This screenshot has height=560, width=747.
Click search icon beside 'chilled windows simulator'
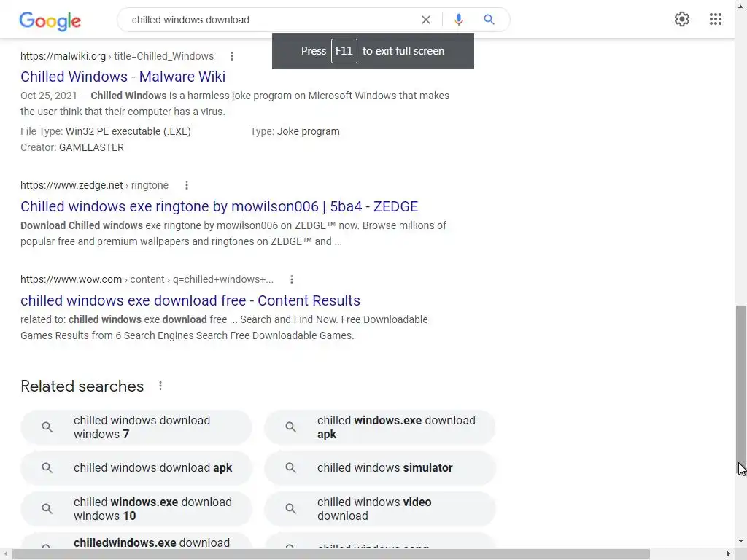tap(290, 467)
